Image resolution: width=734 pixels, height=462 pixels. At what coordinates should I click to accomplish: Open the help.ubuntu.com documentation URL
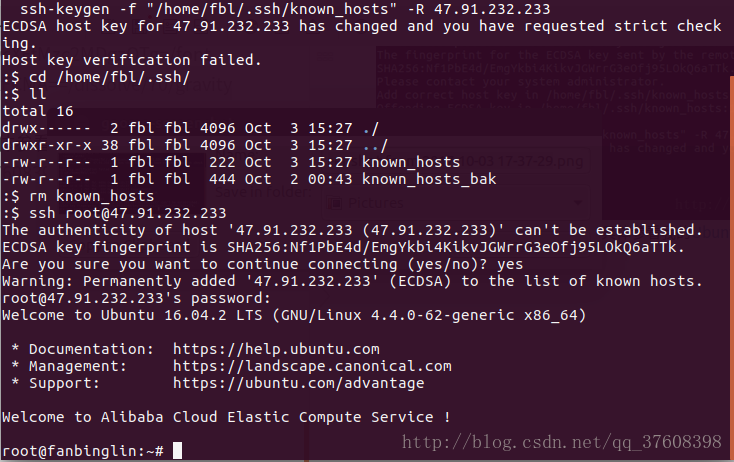click(x=276, y=349)
